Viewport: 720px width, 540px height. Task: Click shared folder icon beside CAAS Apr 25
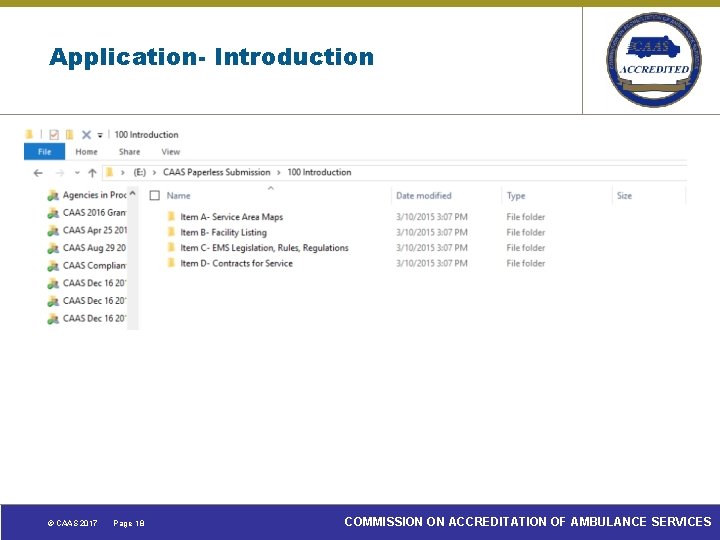53,231
